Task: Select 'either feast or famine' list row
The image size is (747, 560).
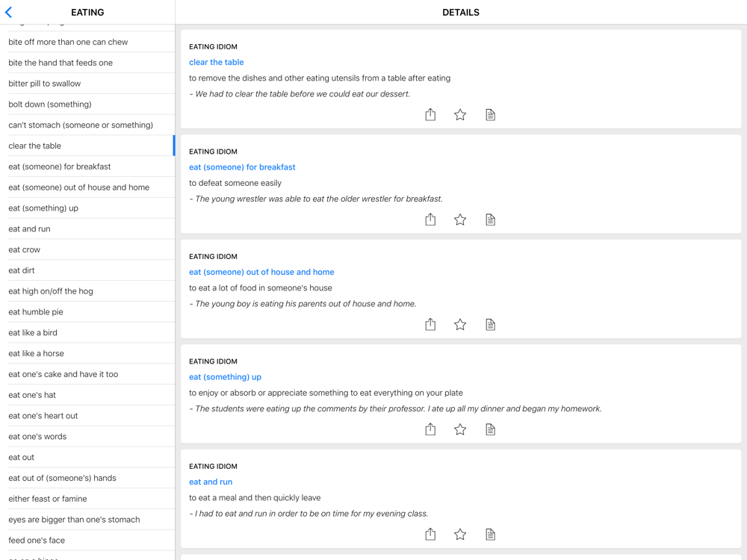Action: pyautogui.click(x=48, y=499)
